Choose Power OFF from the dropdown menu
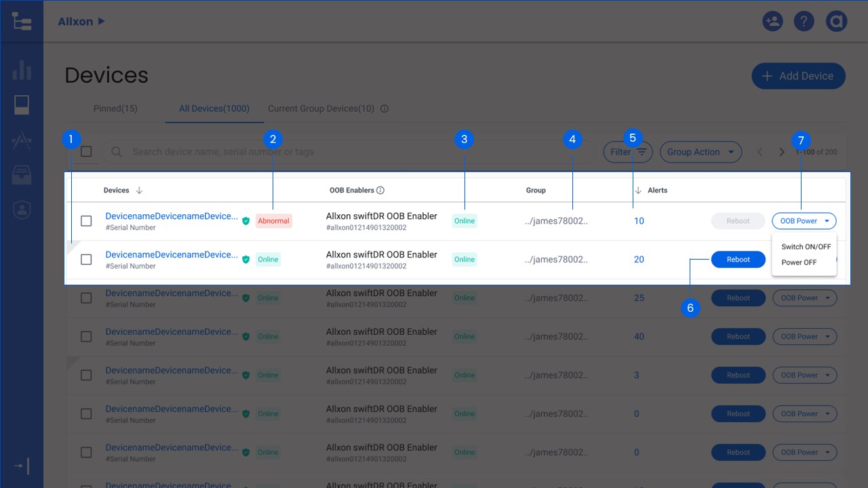The image size is (868, 488). [799, 262]
